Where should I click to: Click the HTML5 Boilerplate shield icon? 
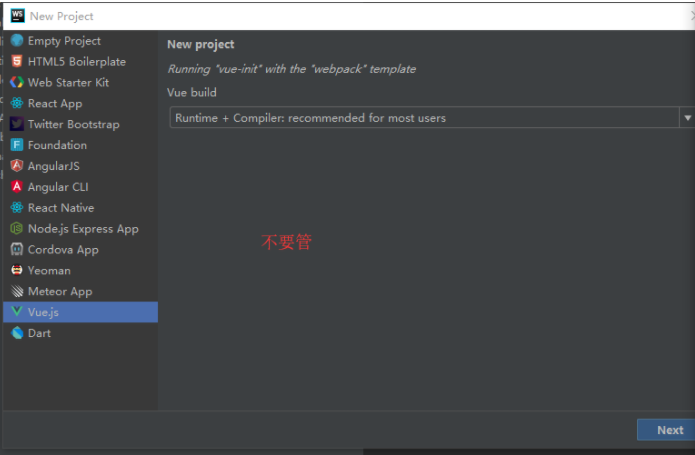pos(17,61)
